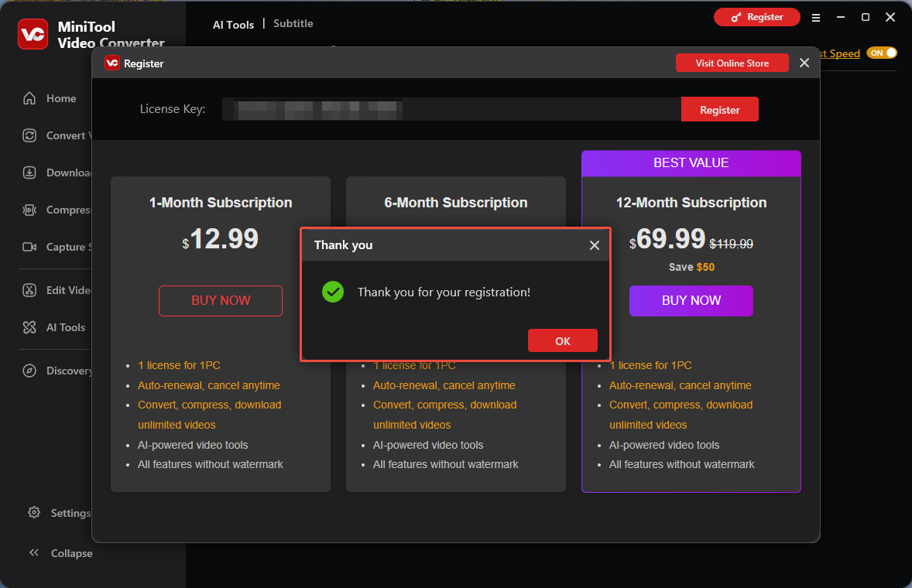Click the Speed link at top right

pyautogui.click(x=840, y=53)
